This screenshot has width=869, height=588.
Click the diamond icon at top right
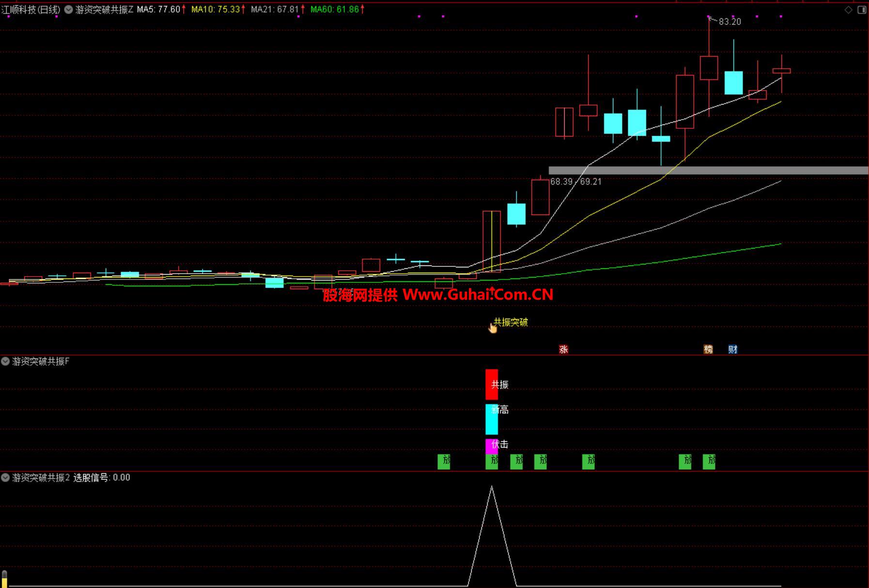[x=848, y=10]
